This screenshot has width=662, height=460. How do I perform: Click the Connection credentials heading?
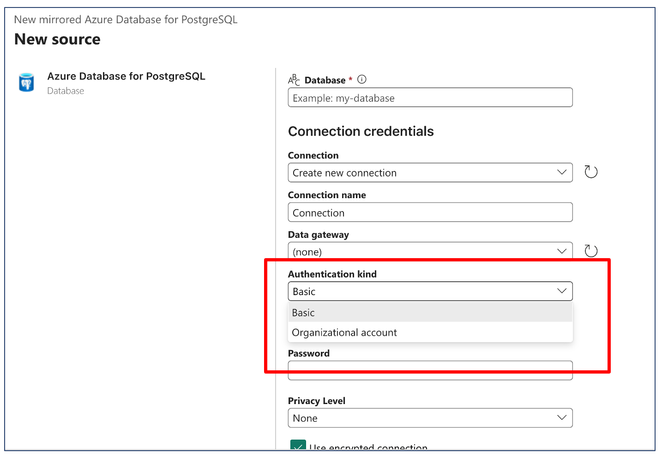tap(361, 131)
